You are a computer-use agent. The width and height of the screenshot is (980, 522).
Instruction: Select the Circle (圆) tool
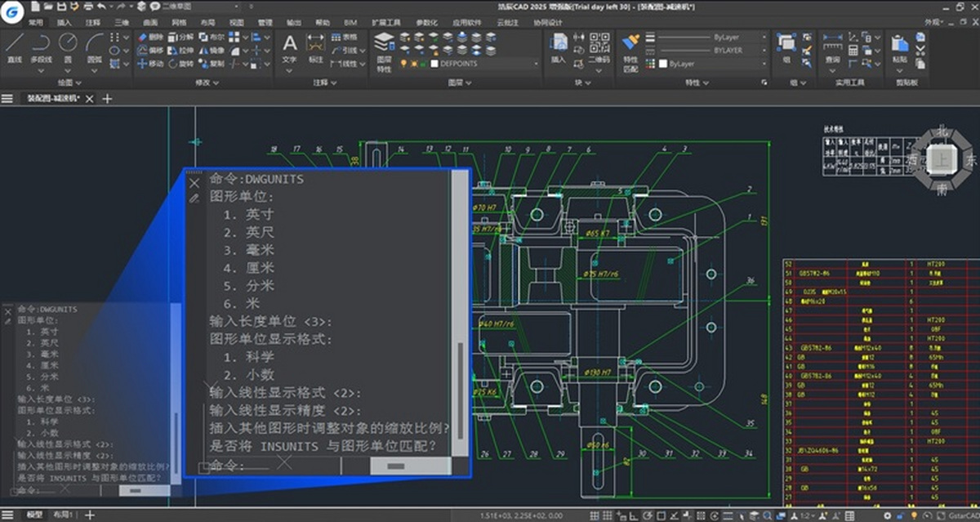coord(68,41)
